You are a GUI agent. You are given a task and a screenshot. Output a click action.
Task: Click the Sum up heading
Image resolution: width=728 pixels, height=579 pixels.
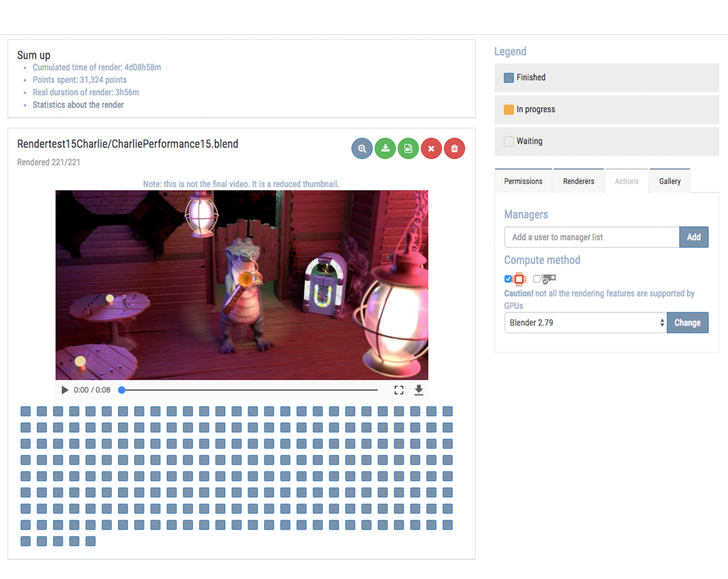coord(34,55)
